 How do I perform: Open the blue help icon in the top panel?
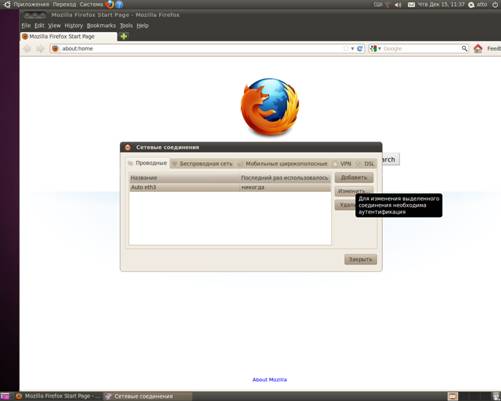(119, 4)
